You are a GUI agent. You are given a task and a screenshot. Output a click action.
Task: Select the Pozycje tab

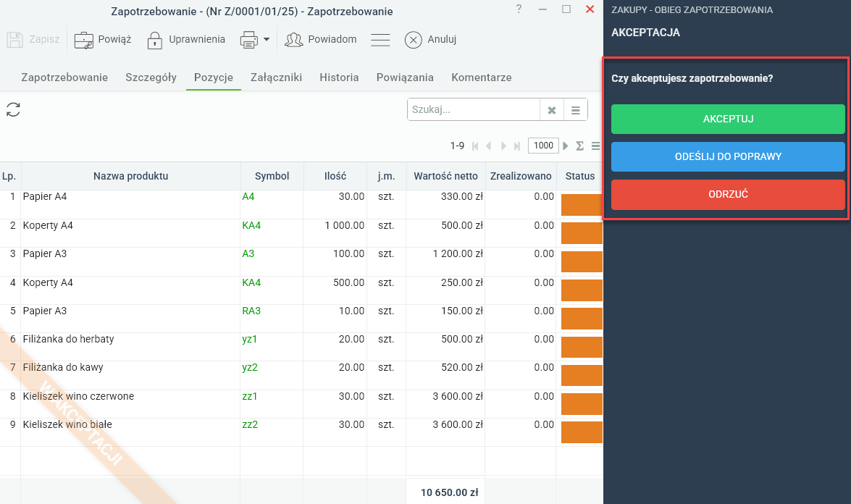213,77
